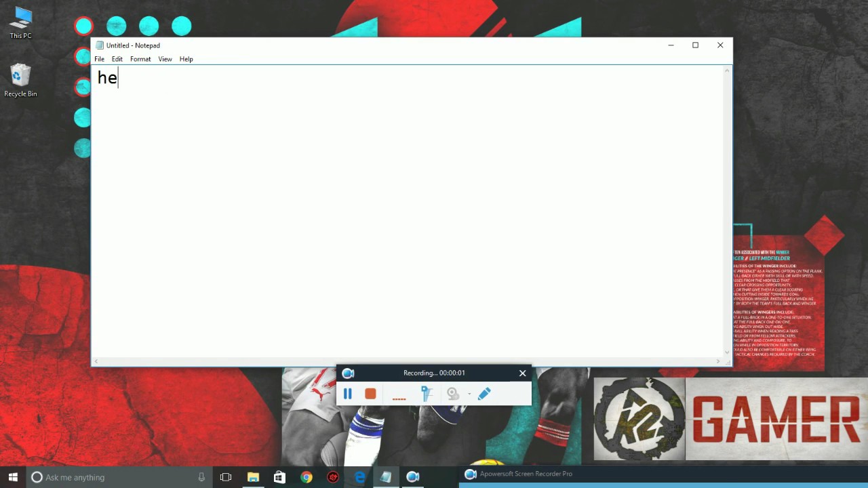Open the Windows Start menu

tap(13, 477)
